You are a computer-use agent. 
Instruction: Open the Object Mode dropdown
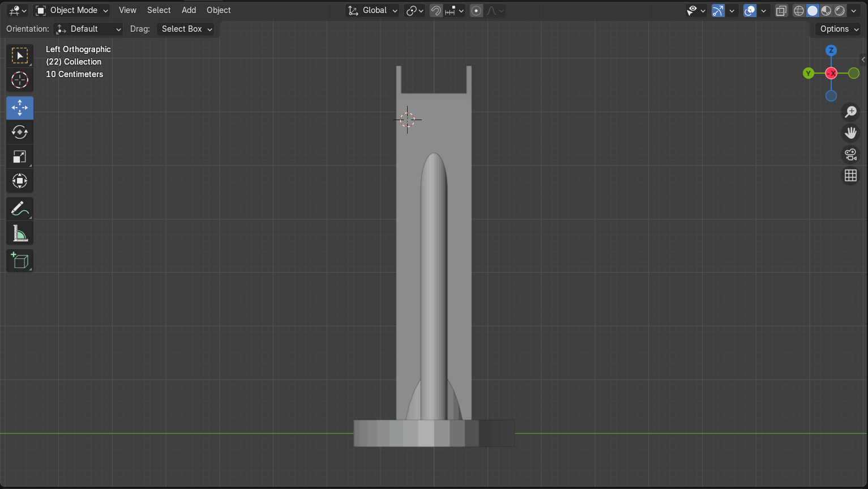click(72, 10)
